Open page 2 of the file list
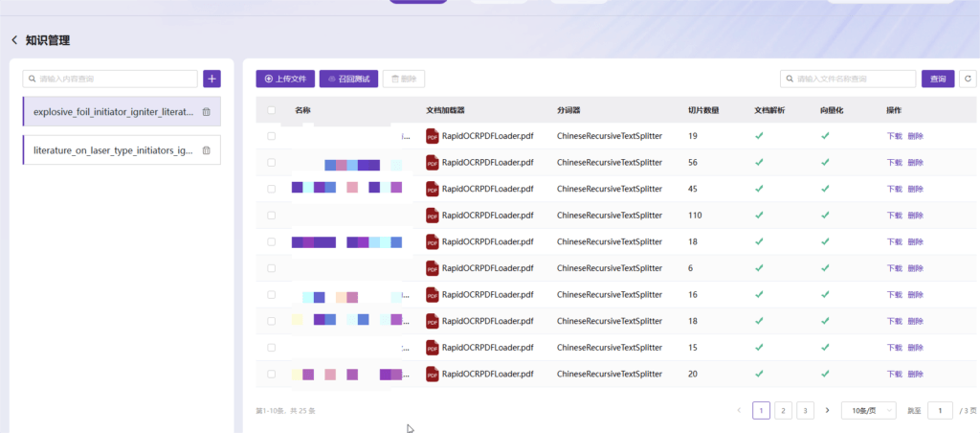 (x=783, y=410)
